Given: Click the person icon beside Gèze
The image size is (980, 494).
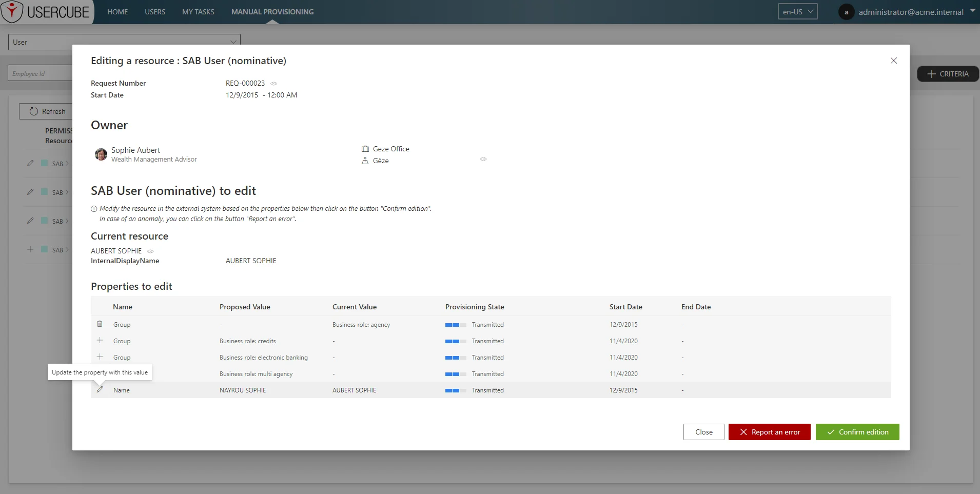Looking at the screenshot, I should coord(365,161).
